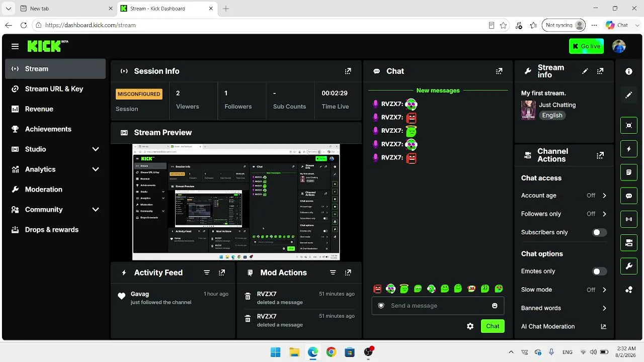Click the green Chat send button
644x362 pixels.
click(x=493, y=326)
